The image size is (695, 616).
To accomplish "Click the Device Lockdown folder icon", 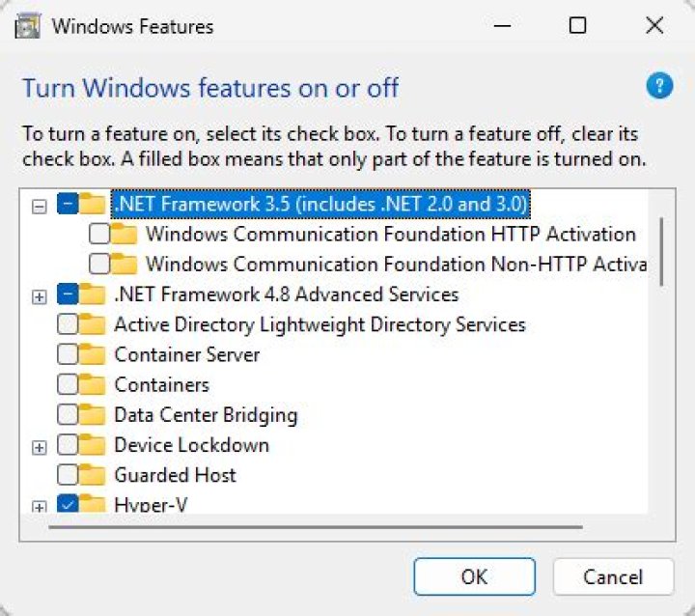I will coord(92,445).
